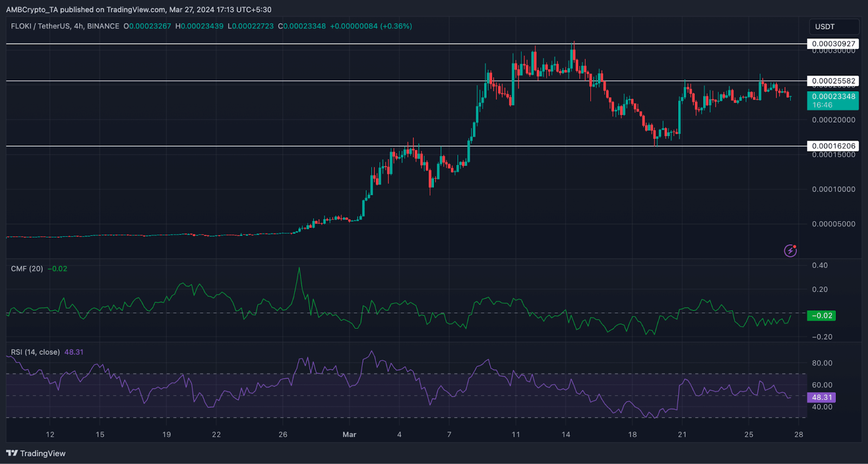
Task: Click the Mar label on time axis
Action: click(349, 434)
